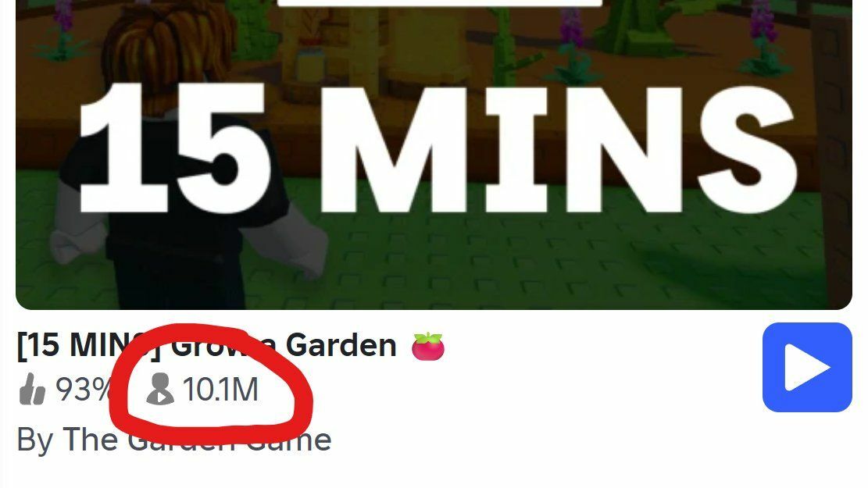This screenshot has width=868, height=488.
Task: Click the big MINS word in thumbnail
Action: click(x=559, y=149)
